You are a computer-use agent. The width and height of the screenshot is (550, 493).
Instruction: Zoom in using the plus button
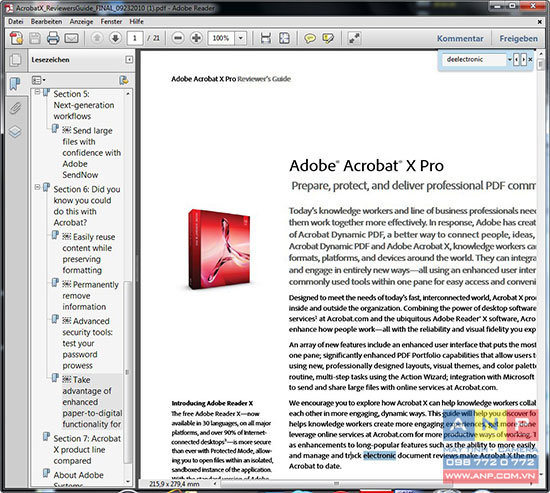pos(196,38)
